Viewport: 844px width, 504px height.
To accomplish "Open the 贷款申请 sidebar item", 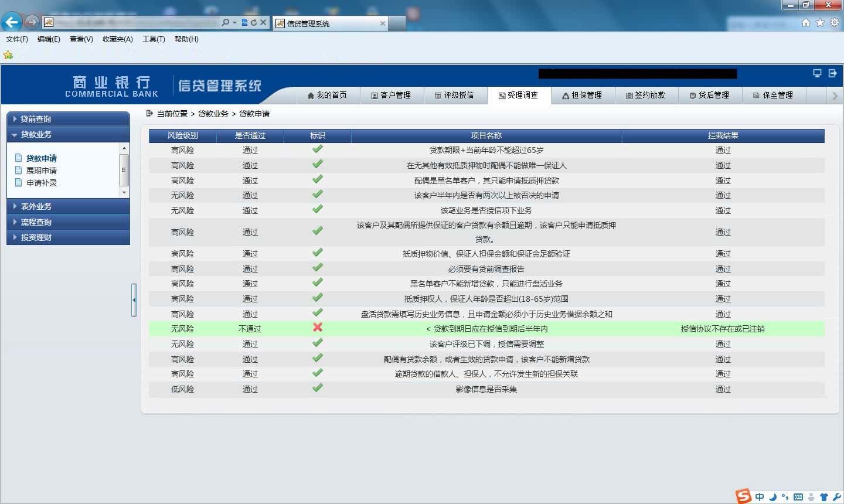I will [x=42, y=158].
